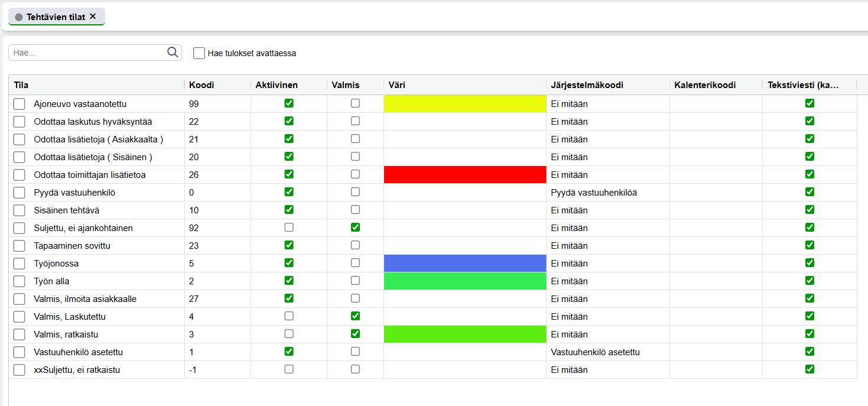868x406 pixels.
Task: Click 'Vastuuhenkilö asetettu' system code cell
Action: click(x=596, y=352)
